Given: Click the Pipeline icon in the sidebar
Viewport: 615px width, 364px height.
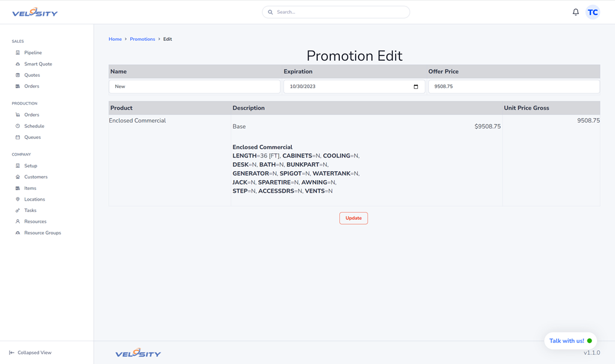Looking at the screenshot, I should pyautogui.click(x=17, y=53).
